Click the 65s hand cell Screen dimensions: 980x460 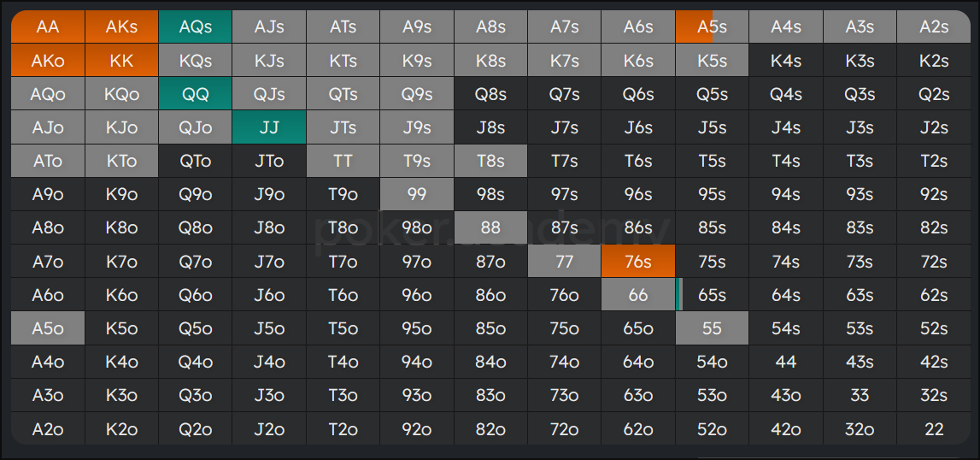pos(712,295)
